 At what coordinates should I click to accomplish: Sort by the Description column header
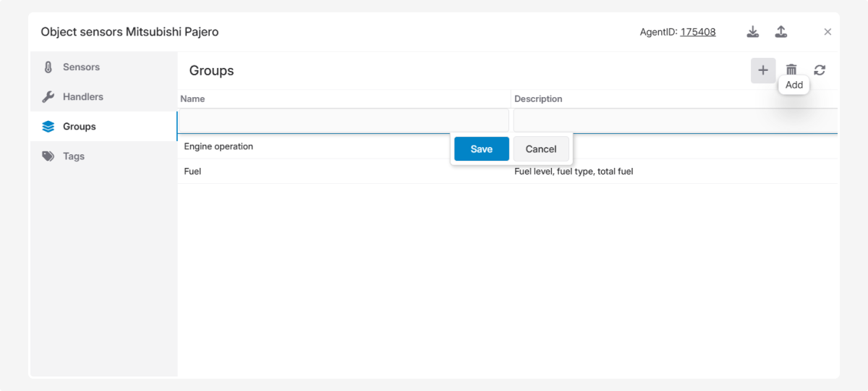(538, 99)
